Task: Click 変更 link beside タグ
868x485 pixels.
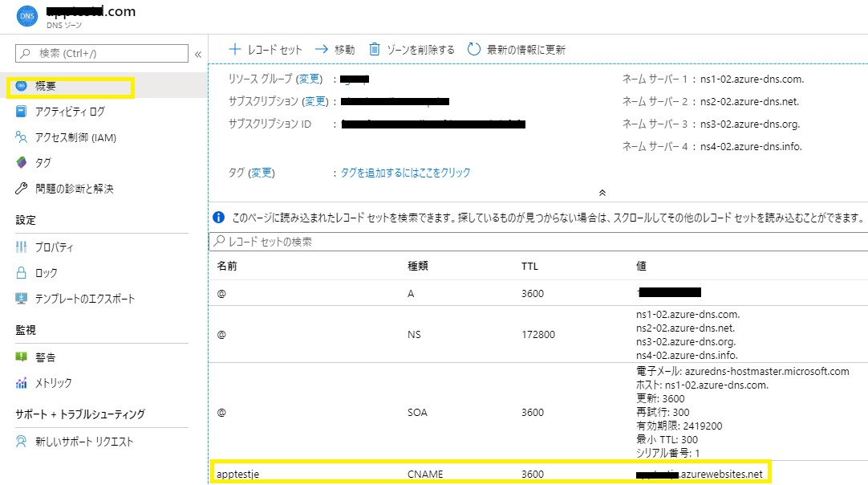Action: tap(262, 173)
